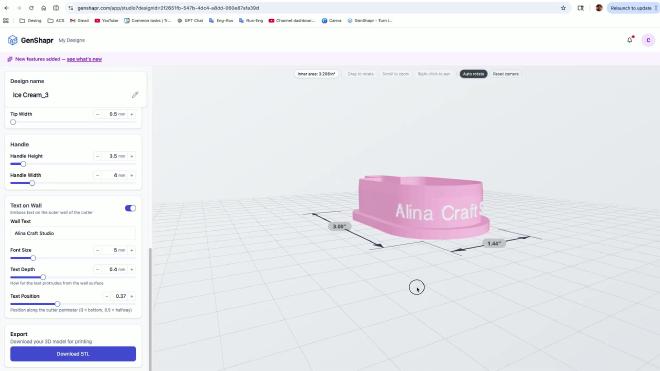Decrease Text Depth with minus button
The height and width of the screenshot is (371, 660).
(x=98, y=269)
